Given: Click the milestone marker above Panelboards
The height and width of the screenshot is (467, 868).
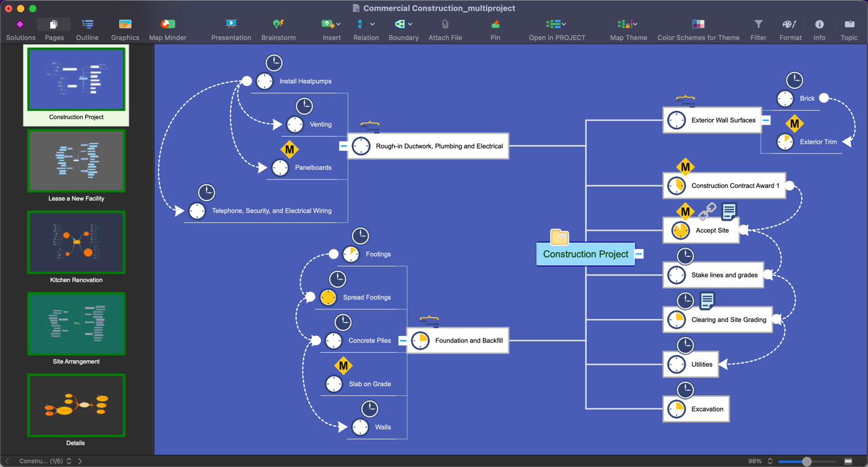Looking at the screenshot, I should (290, 149).
